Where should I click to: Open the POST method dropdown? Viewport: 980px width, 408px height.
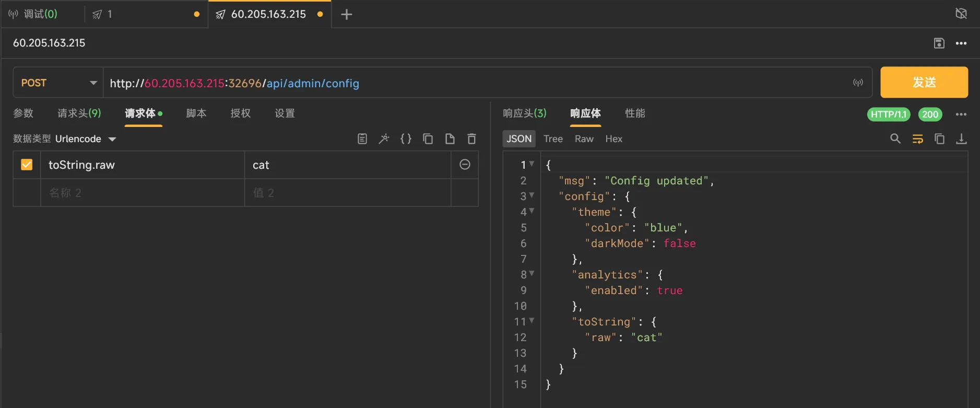[x=58, y=83]
